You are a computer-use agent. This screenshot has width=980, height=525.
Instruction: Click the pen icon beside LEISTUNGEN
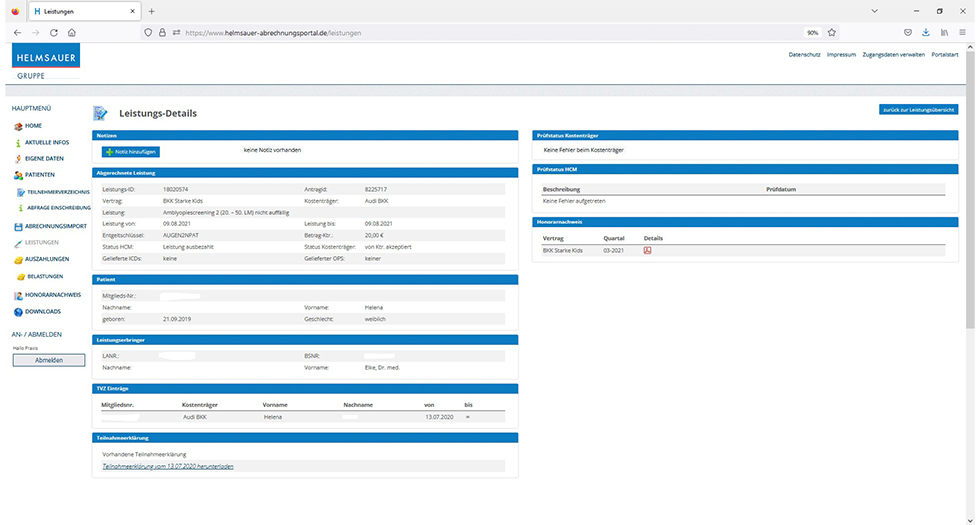click(x=18, y=243)
